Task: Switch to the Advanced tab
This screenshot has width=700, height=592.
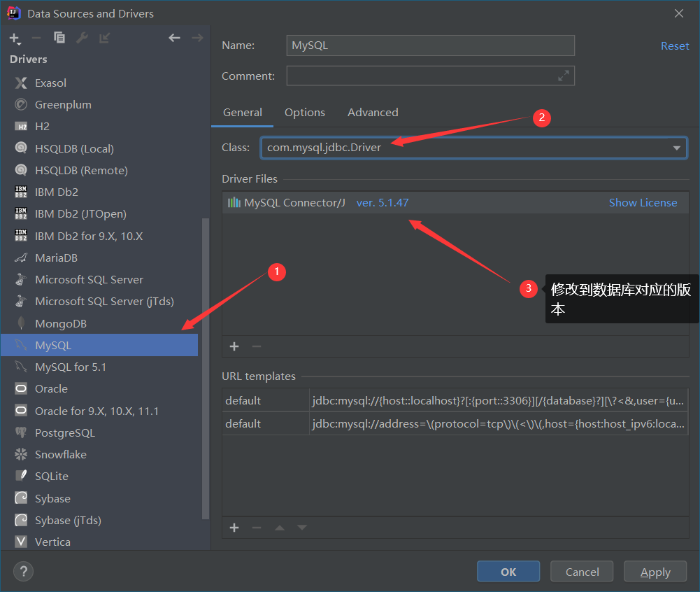Action: point(373,113)
